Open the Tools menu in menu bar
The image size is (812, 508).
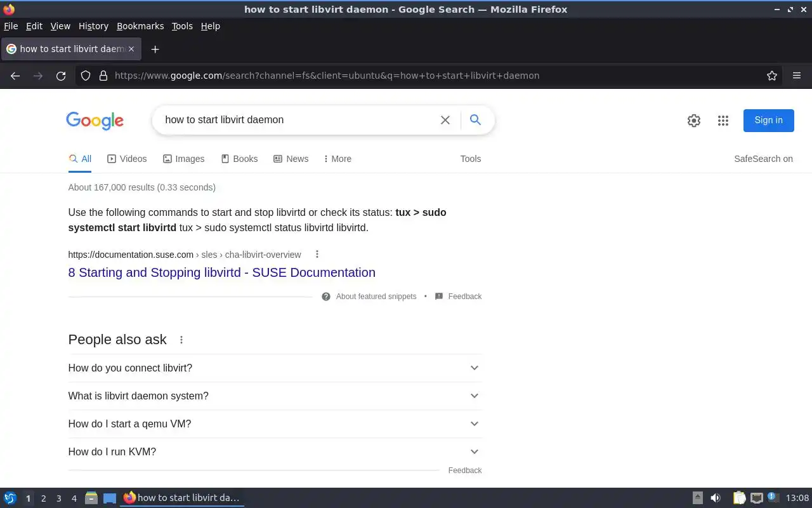pyautogui.click(x=182, y=26)
